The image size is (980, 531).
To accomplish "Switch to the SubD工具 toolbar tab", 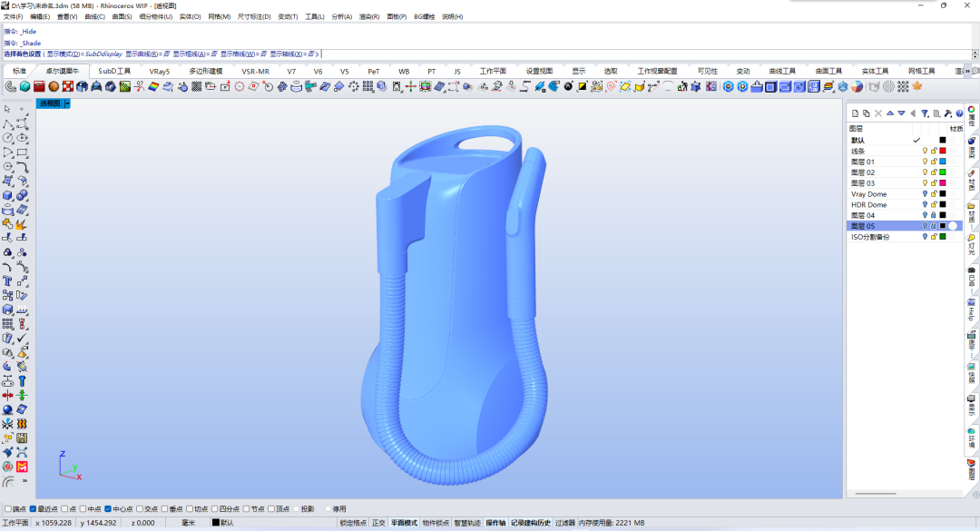I will click(114, 72).
